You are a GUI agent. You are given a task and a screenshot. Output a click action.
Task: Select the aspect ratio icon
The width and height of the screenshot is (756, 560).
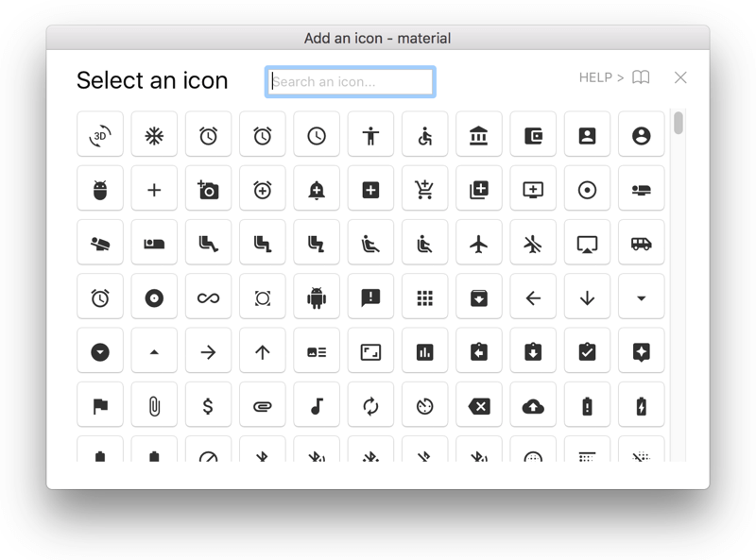tap(370, 350)
